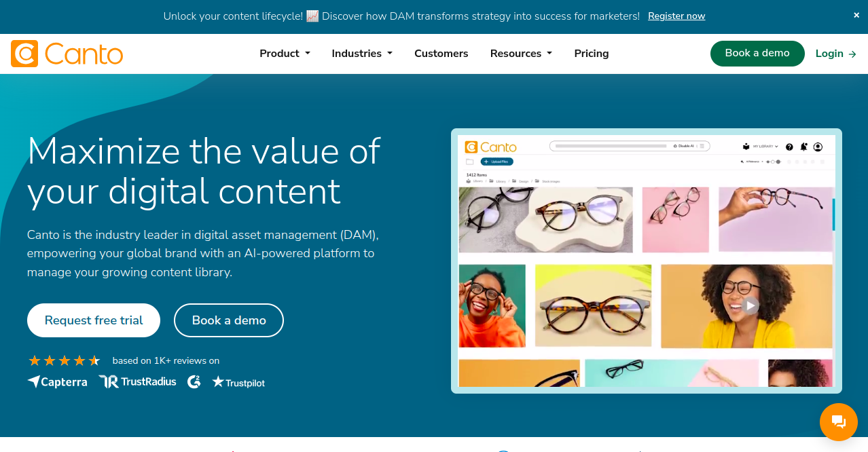Click the help question-mark icon in preview
Screen dimensions: 868x452
click(789, 147)
